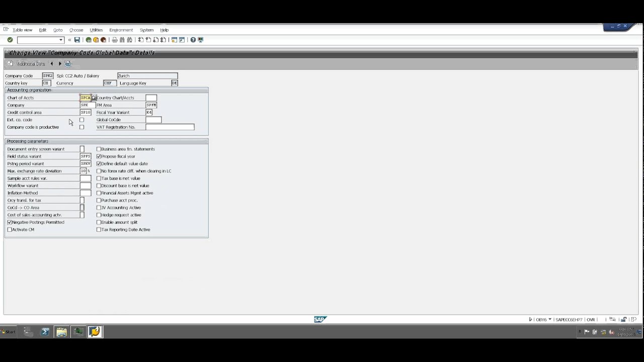Click the Country Chart/Accts field
The height and width of the screenshot is (362, 644).
click(151, 98)
